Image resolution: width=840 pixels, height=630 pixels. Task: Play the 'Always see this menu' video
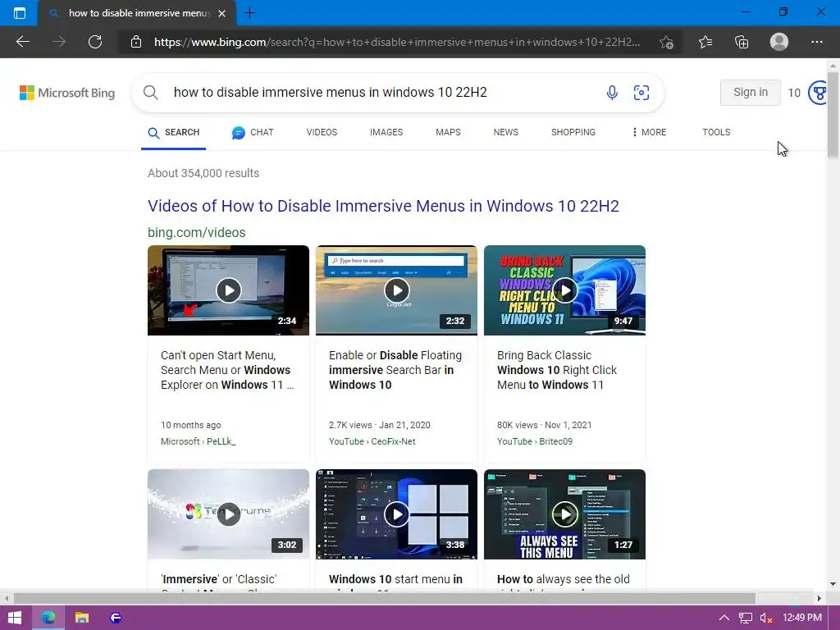click(564, 514)
